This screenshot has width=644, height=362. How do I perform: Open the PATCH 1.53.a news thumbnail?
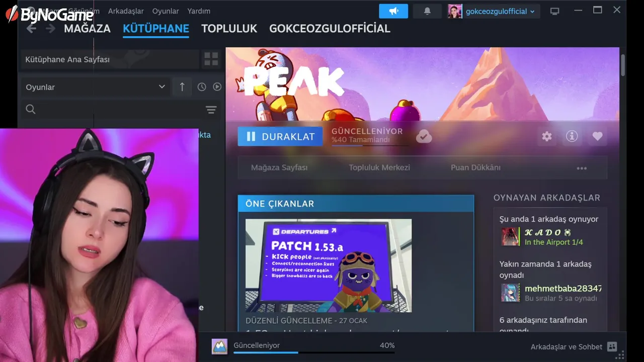(329, 265)
